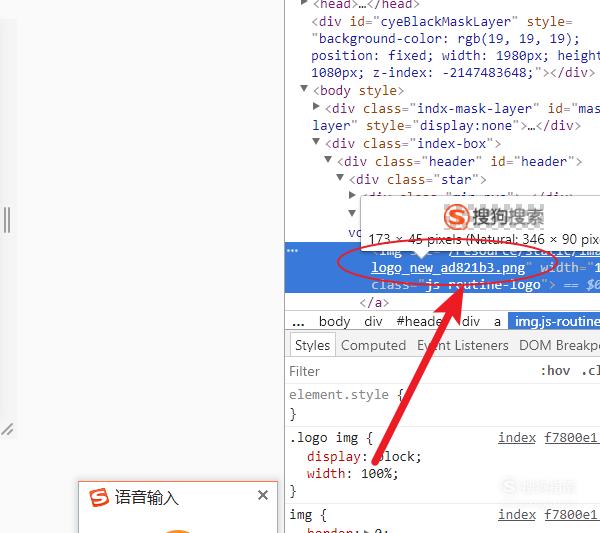The width and height of the screenshot is (600, 533).
Task: Toggle the :hov element state button
Action: click(x=555, y=371)
